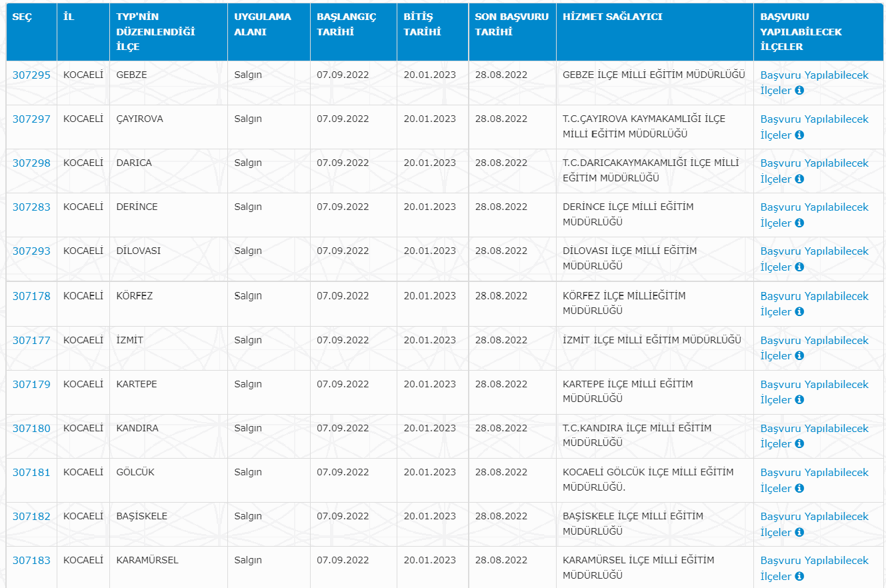Click the info icon in the KARAMÜRSEL row
The image size is (886, 588).
[799, 576]
